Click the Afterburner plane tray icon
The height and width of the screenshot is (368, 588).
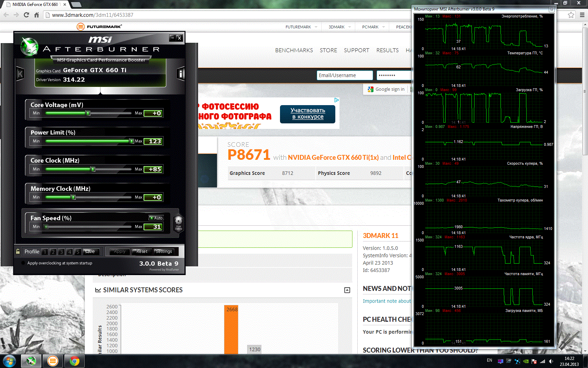point(509,361)
